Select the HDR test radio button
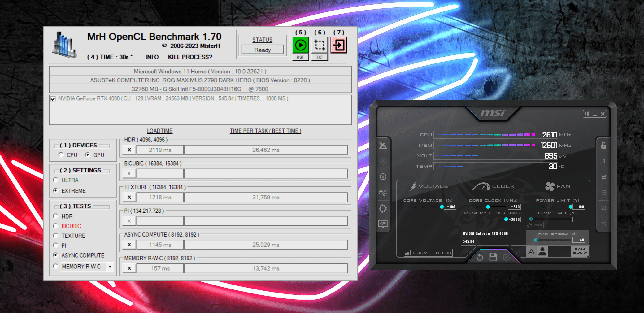 pos(56,216)
